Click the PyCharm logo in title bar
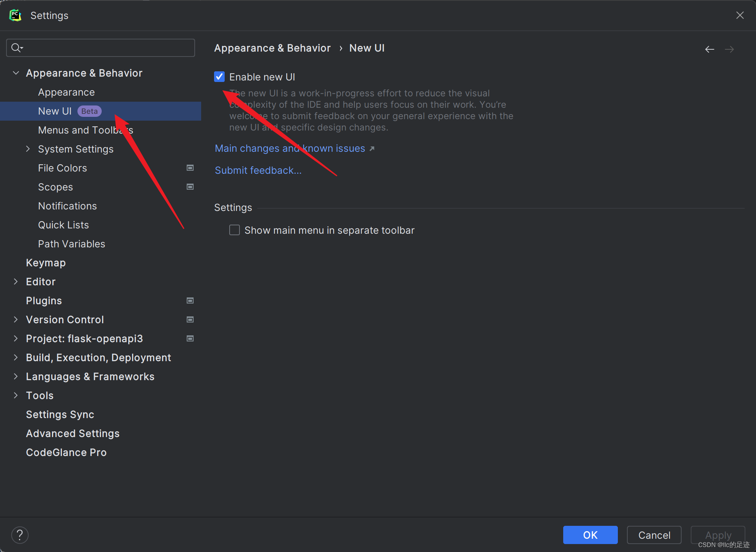Screen dimensions: 756x552 click(x=15, y=15)
